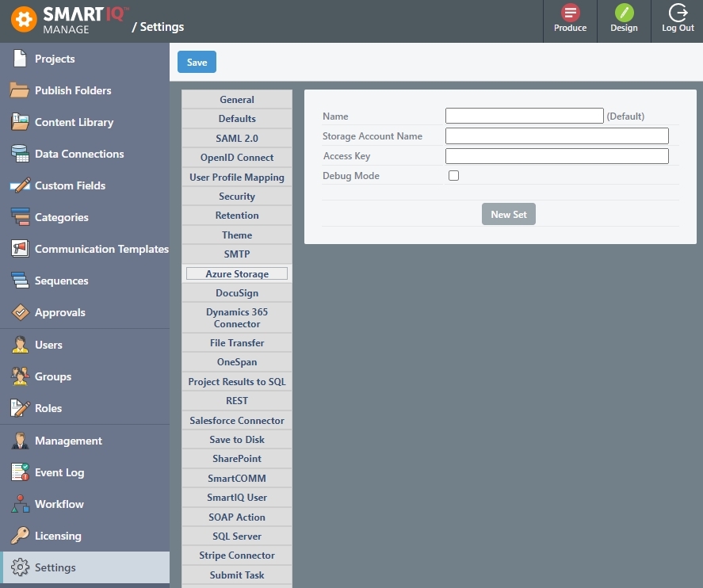
Task: Click the "/ Settings" breadcrumb text
Action: (158, 27)
